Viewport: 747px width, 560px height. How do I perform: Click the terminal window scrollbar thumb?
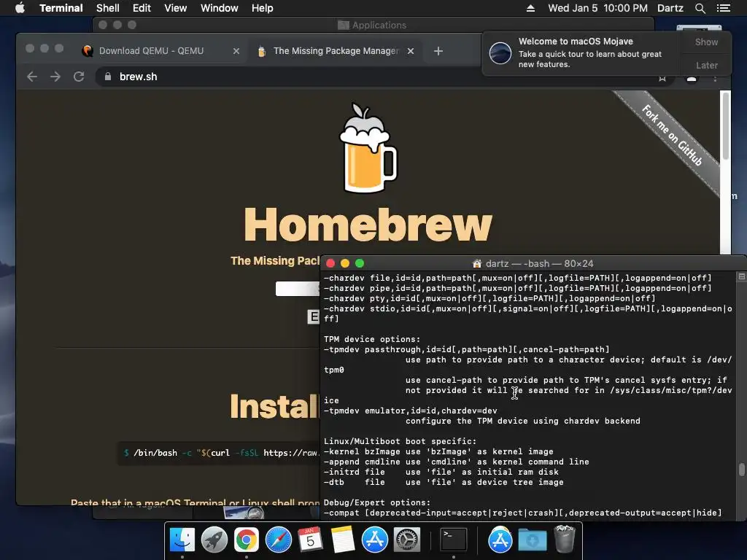[742, 470]
